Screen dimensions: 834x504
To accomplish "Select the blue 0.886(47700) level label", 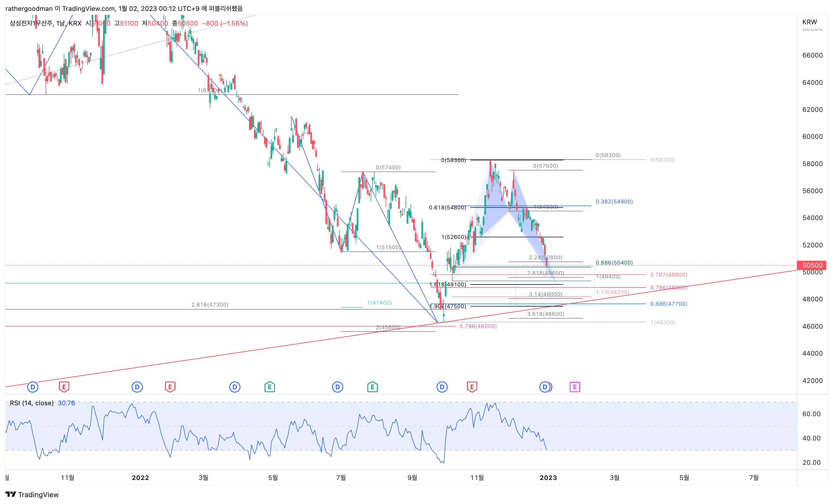I will (668, 304).
